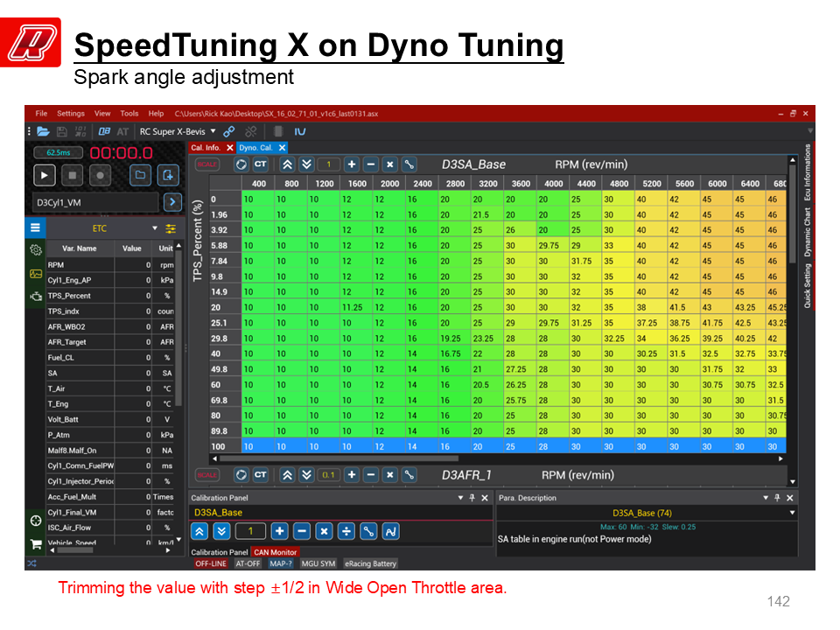This screenshot has width=840, height=630.
Task: Toggle SCALE button for D3SA_Base table
Action: click(206, 164)
